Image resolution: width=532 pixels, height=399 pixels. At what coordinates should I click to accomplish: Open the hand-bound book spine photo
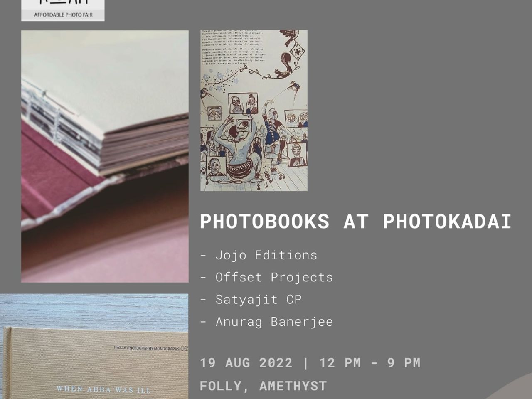click(x=105, y=156)
